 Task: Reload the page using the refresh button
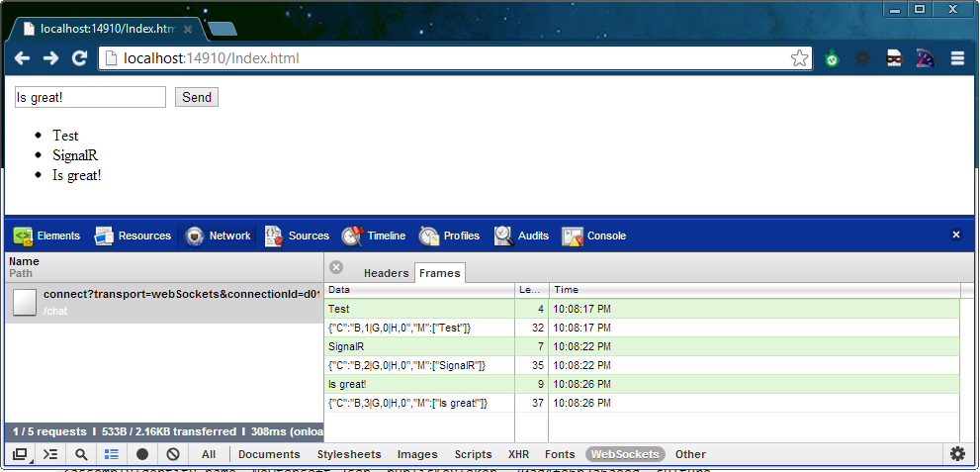[79, 58]
